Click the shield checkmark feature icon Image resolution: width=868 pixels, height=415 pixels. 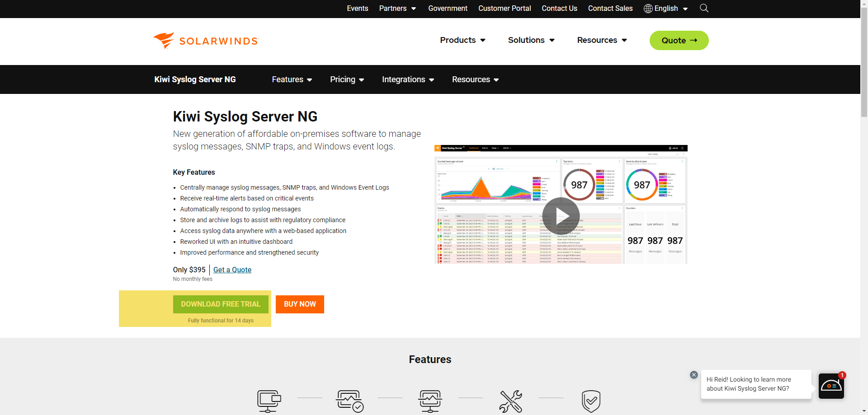tap(591, 401)
